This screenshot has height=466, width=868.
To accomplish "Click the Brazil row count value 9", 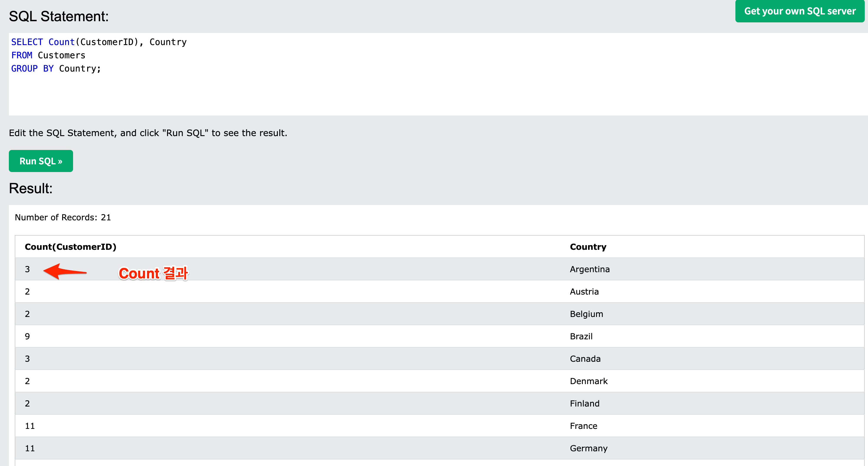I will [x=27, y=336].
